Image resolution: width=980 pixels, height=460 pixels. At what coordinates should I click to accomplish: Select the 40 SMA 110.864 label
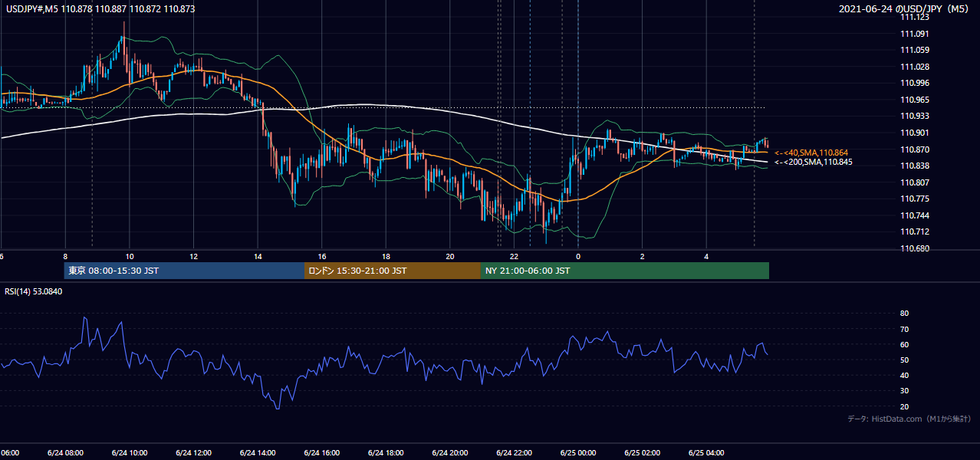[811, 153]
